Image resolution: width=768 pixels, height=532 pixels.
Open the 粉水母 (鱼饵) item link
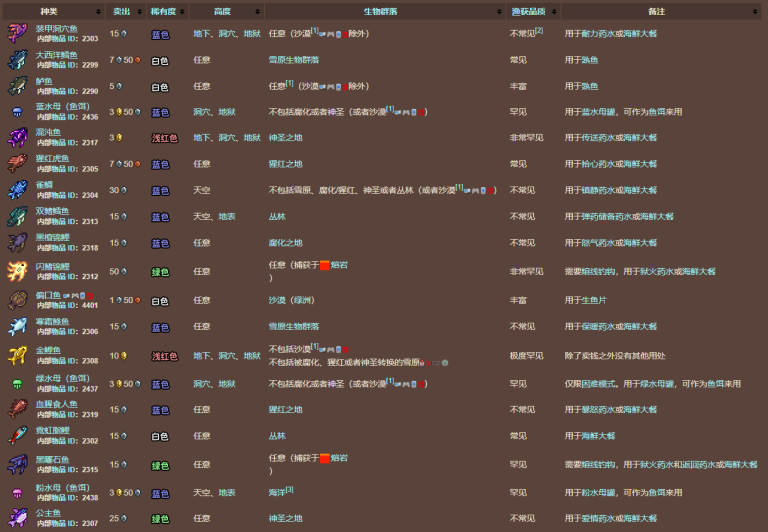click(63, 487)
